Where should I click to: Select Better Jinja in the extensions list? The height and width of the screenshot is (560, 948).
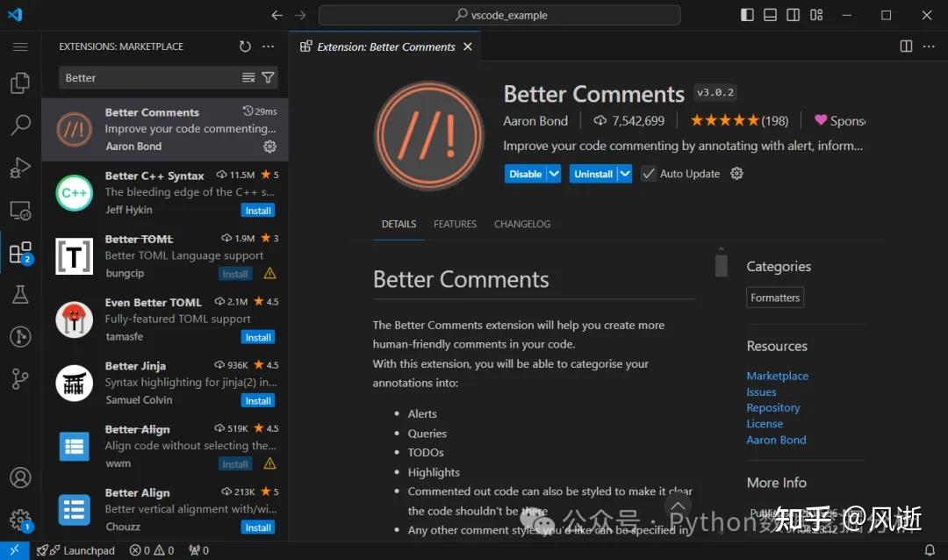[164, 384]
